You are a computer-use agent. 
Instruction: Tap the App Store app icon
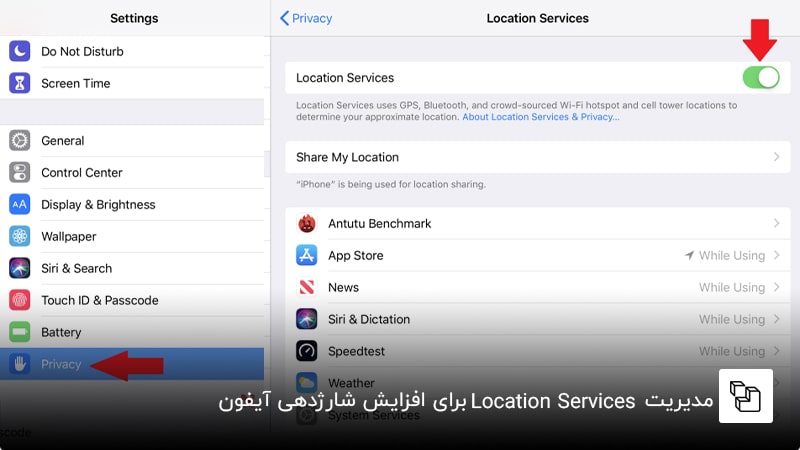(x=307, y=255)
